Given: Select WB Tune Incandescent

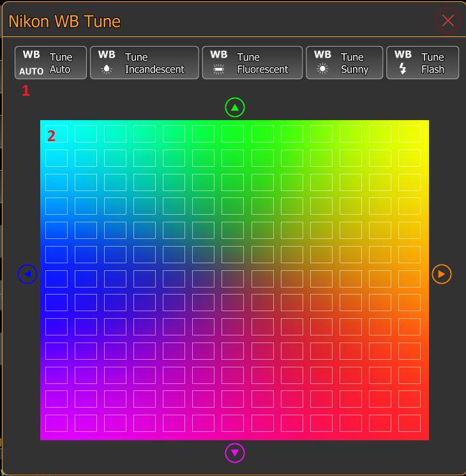Looking at the screenshot, I should 144,63.
